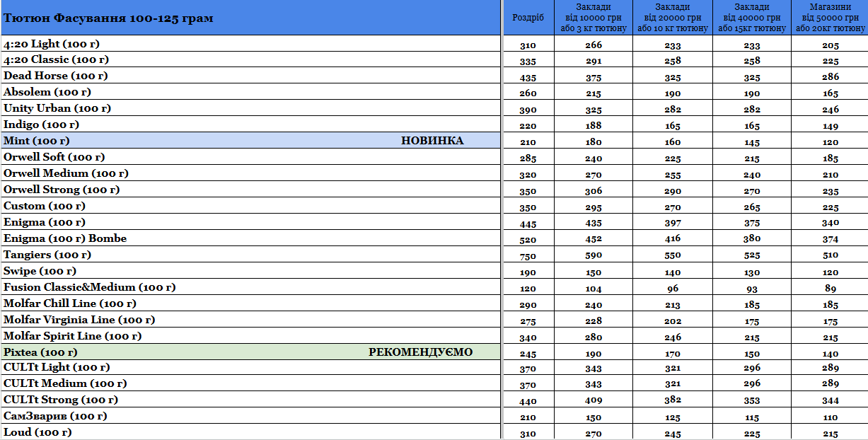Viewport: 868px width, 440px height.
Task: Select the 'Tangiers (100 г)' cell
Action: [x=250, y=255]
